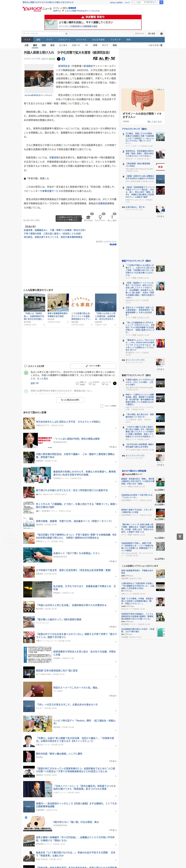Click the 詳しくはこちら ad link
Image resolution: width=186 pixels, height=868 pixels.
click(155, 122)
